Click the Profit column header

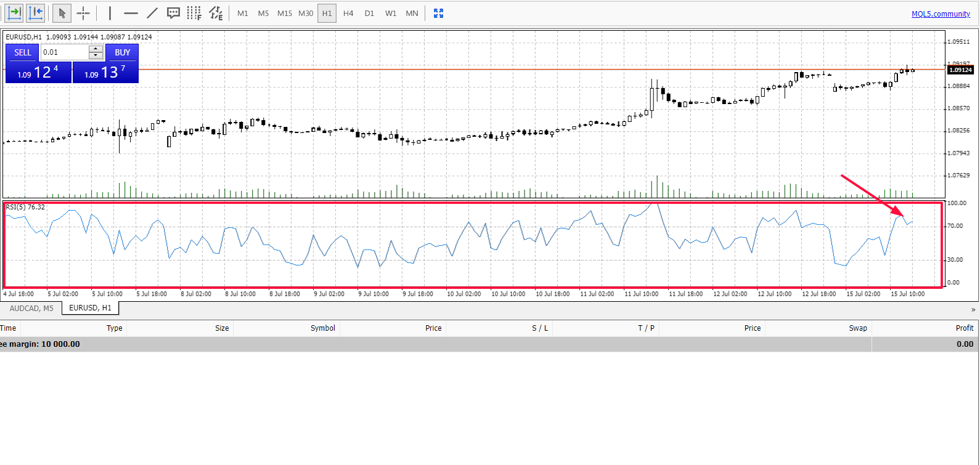(925, 328)
